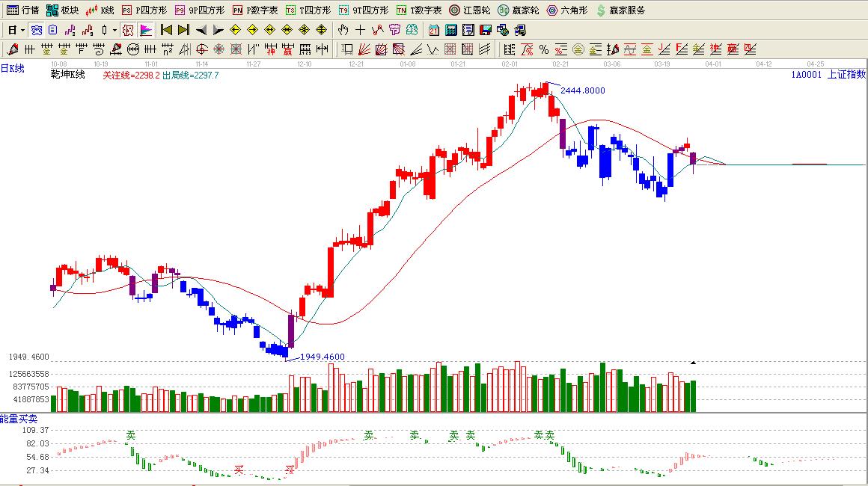868x486 pixels.
Task: Toggle the red dashed-box chart button
Action: pyautogui.click(x=128, y=30)
